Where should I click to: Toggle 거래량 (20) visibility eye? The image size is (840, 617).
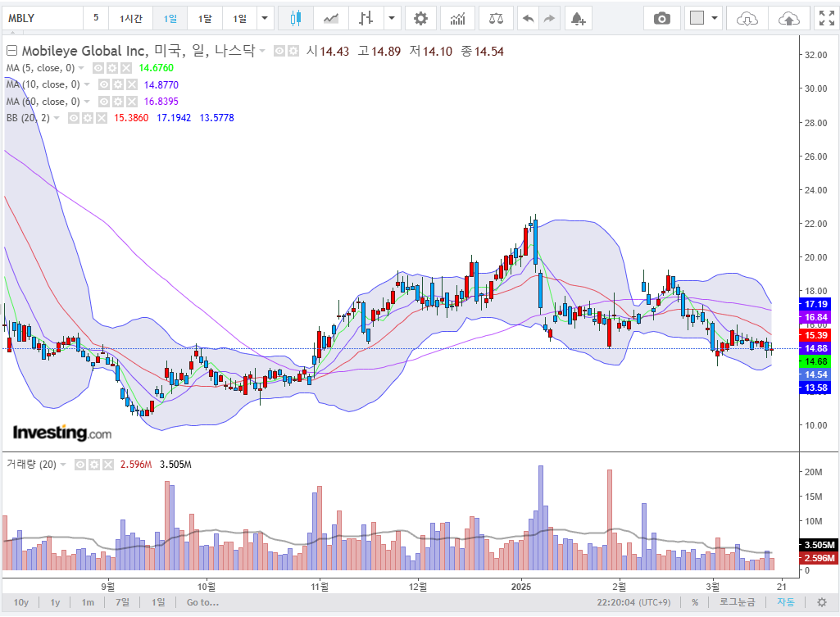79,465
